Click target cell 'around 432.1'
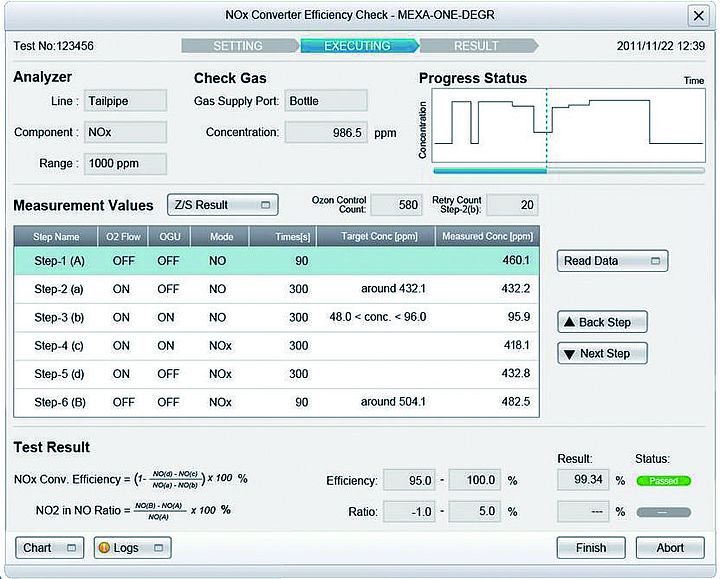Image resolution: width=720 pixels, height=579 pixels. (x=393, y=289)
